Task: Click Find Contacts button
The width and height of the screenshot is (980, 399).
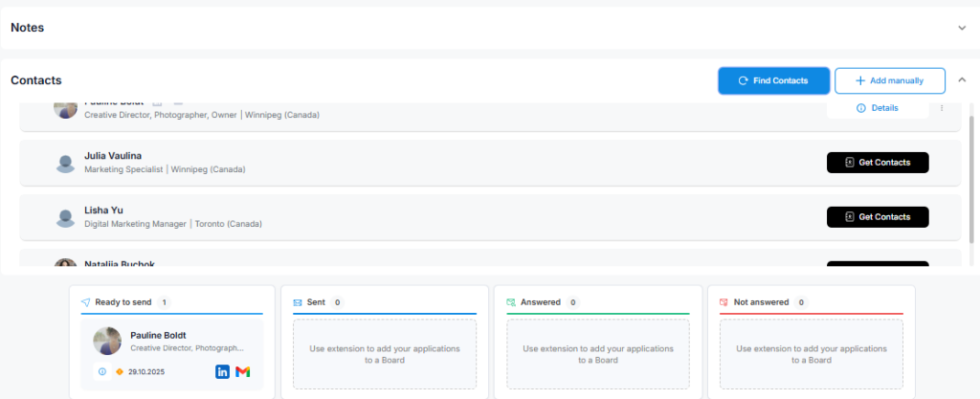Action: (773, 80)
